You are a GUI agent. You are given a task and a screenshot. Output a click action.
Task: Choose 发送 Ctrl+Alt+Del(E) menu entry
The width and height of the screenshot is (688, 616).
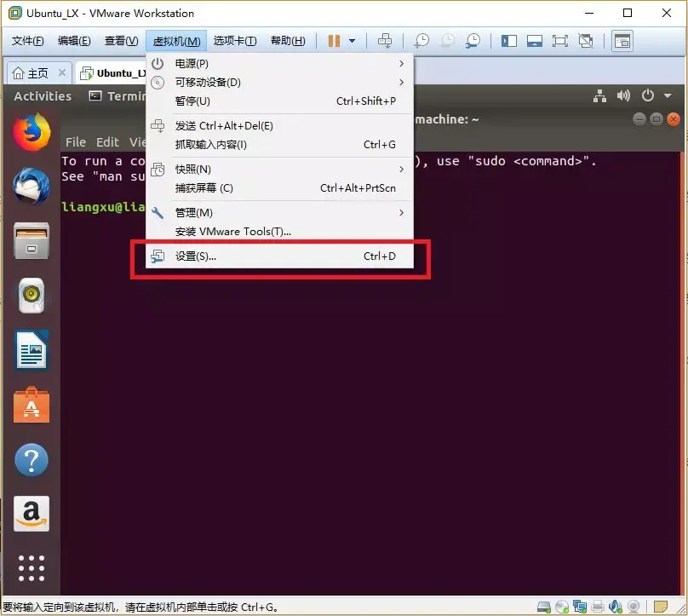pos(279,126)
